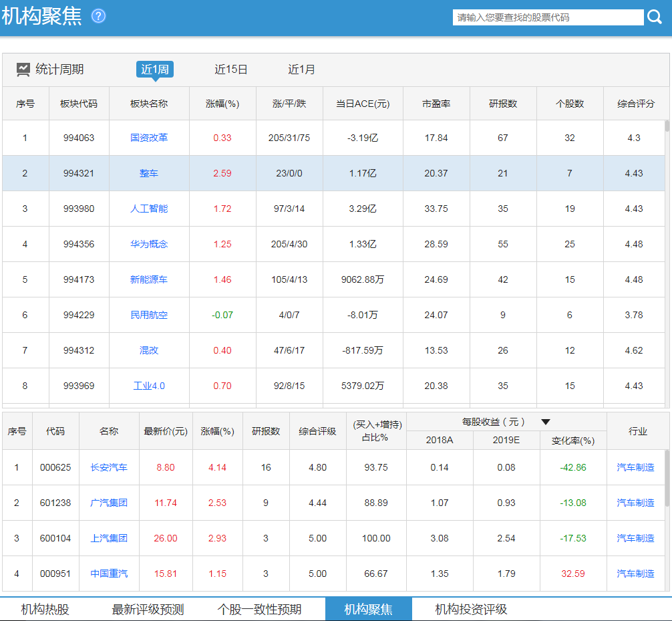
Task: Click the 个股数 column header
Action: click(x=570, y=104)
